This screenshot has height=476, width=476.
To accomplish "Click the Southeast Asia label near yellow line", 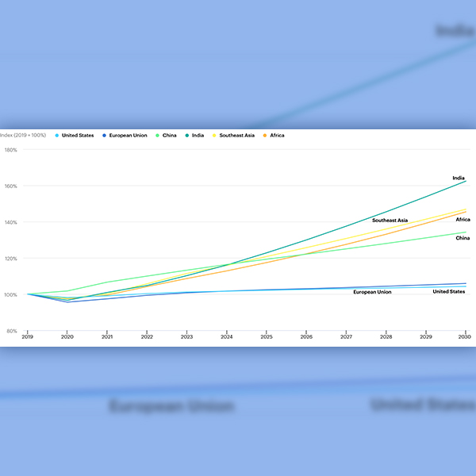I will tap(390, 220).
